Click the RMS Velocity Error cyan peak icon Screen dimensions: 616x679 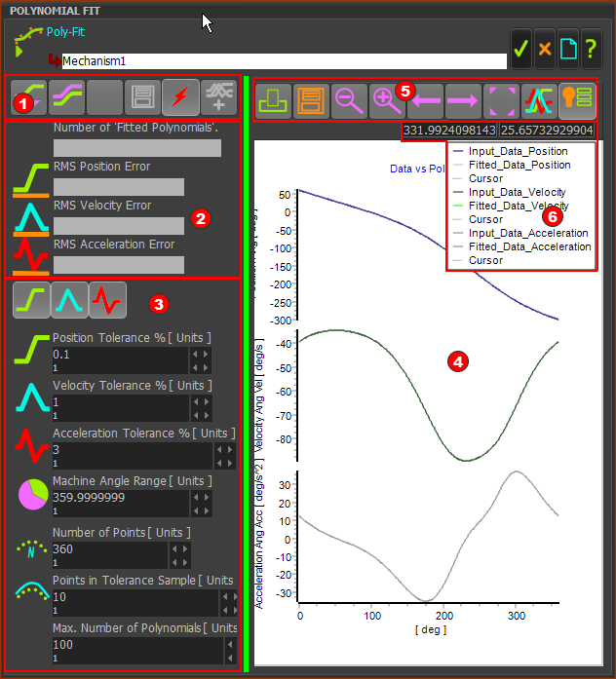point(31,219)
